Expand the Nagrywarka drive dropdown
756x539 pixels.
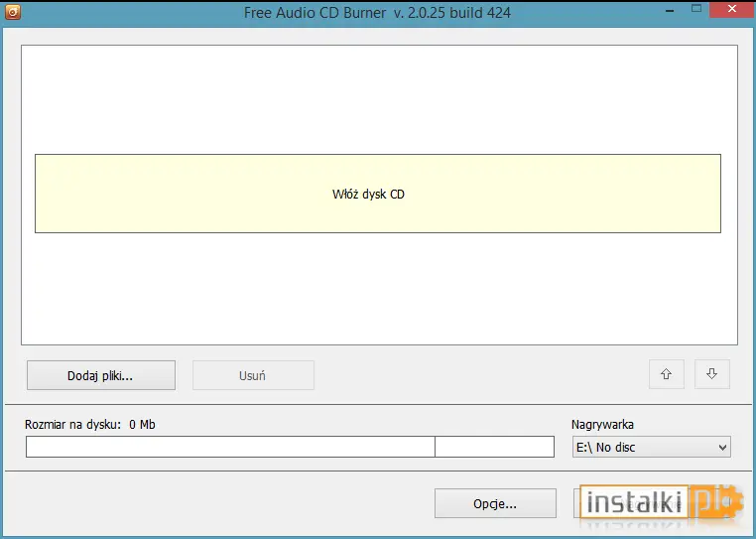[652, 447]
